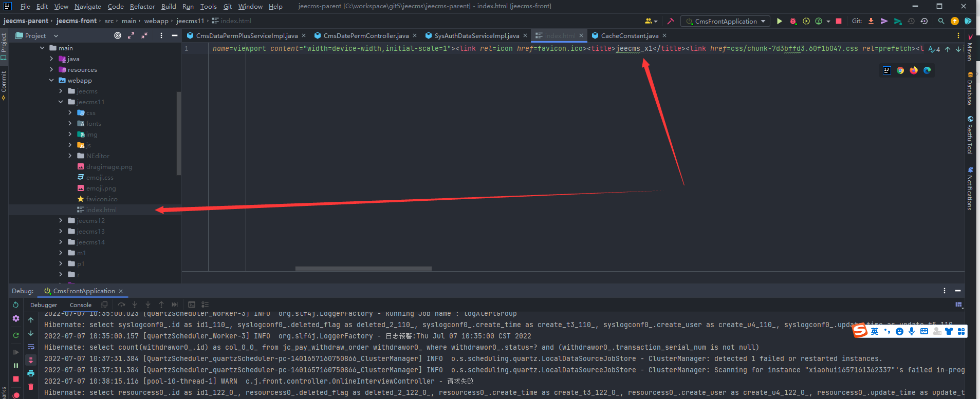Collapse all nodes in the Project panel
This screenshot has height=399, width=980.
point(144,35)
